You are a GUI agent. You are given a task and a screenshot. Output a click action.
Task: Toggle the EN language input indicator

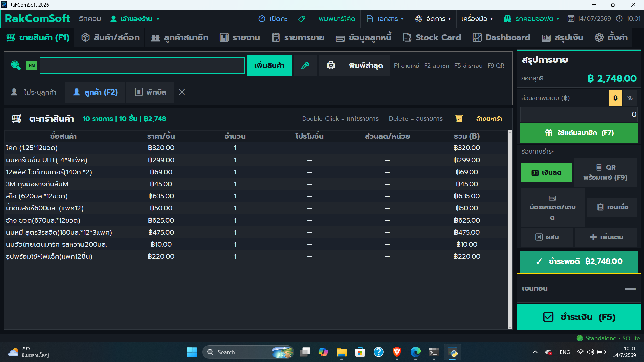click(32, 65)
